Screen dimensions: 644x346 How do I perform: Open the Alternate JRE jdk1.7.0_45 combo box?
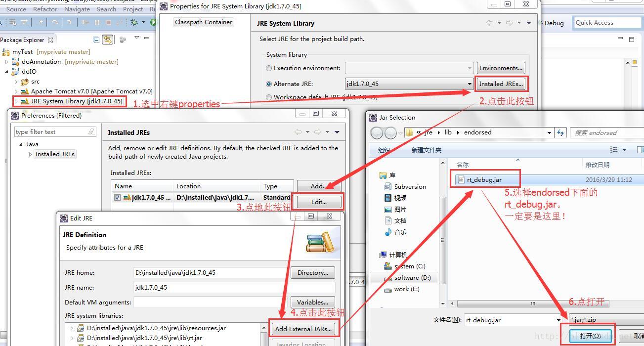409,84
